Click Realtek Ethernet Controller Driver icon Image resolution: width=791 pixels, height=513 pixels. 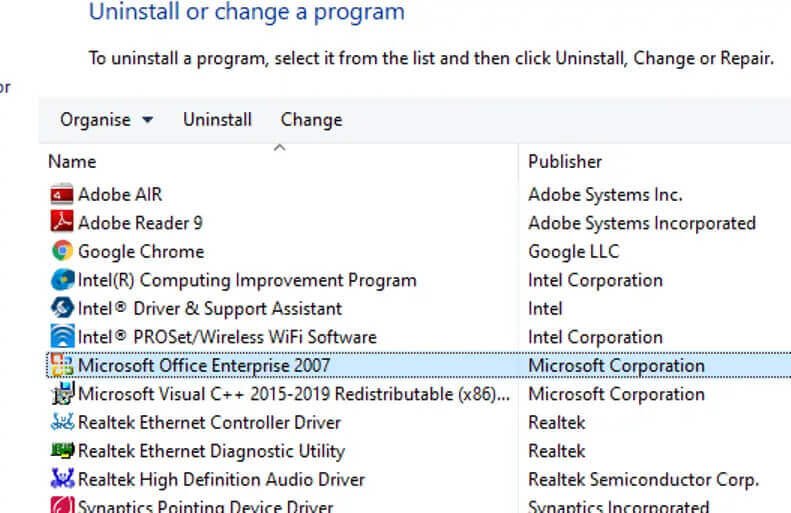pyautogui.click(x=62, y=422)
